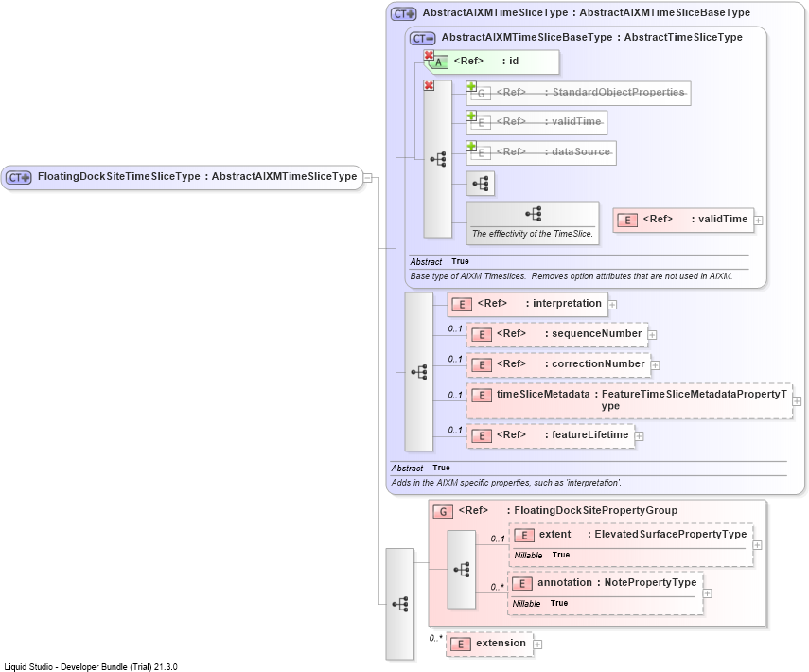Click the CT icon of FloatingDockSiteTimeSliceType
Viewport: 809px width, 672px height.
click(x=19, y=178)
